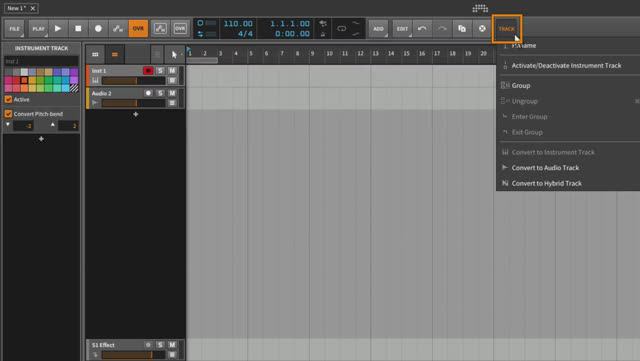Screen dimensions: 640x361
Task: Mute the Audio 2 track
Action: click(172, 93)
